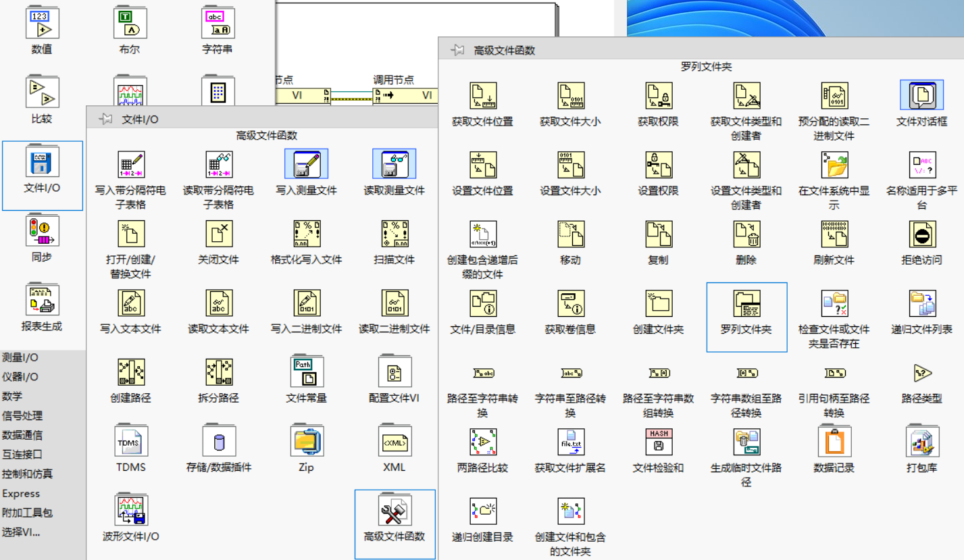This screenshot has width=964, height=560.
Task: Pick the 删除 (Delete) function
Action: [x=746, y=234]
